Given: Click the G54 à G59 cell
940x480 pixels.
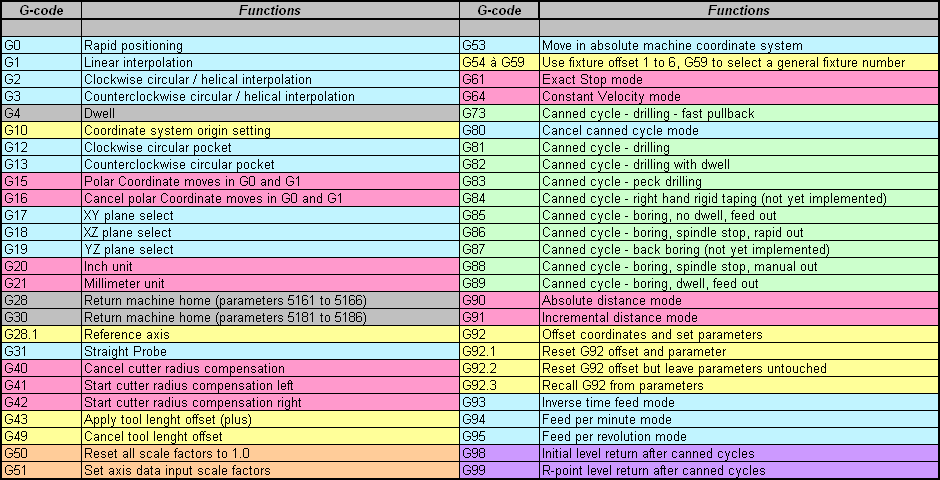Looking at the screenshot, I should coord(499,62).
